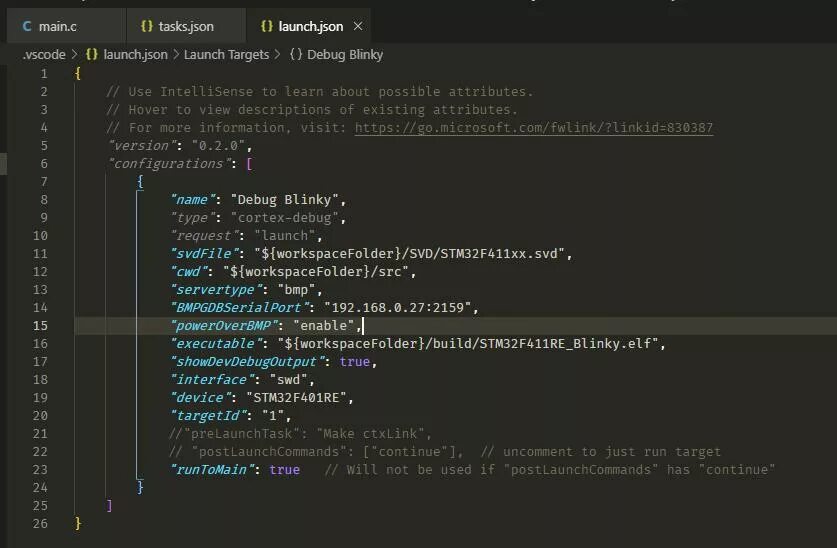The height and width of the screenshot is (548, 837).
Task: Click the JSON braces icon on launch.json tab
Action: point(267,26)
